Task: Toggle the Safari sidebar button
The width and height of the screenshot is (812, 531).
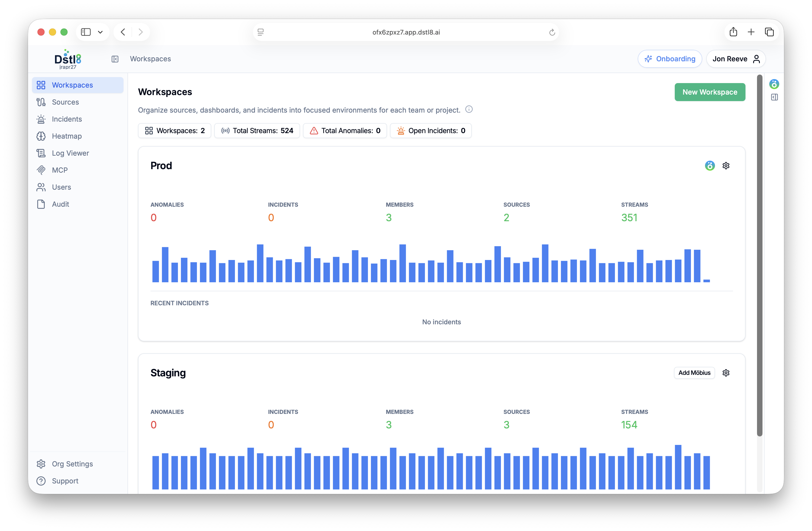Action: 86,32
